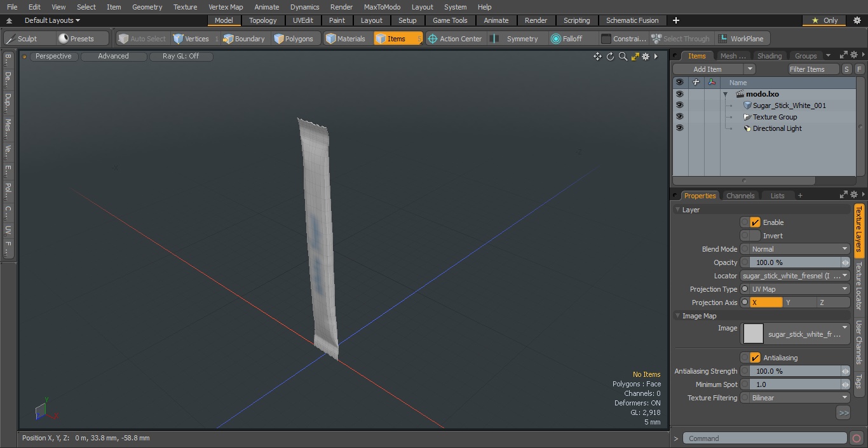Click the viewport zoom magnifier icon
Viewport: 868px width, 448px height.
pyautogui.click(x=623, y=57)
